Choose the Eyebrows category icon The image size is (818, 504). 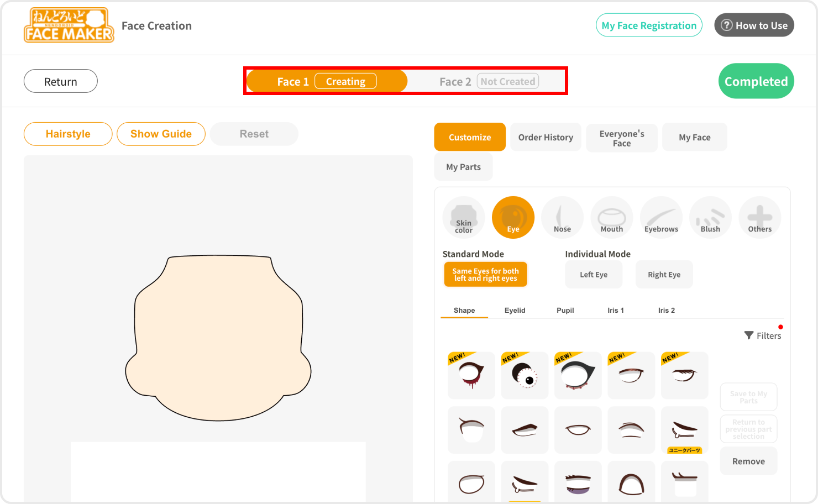pyautogui.click(x=661, y=218)
